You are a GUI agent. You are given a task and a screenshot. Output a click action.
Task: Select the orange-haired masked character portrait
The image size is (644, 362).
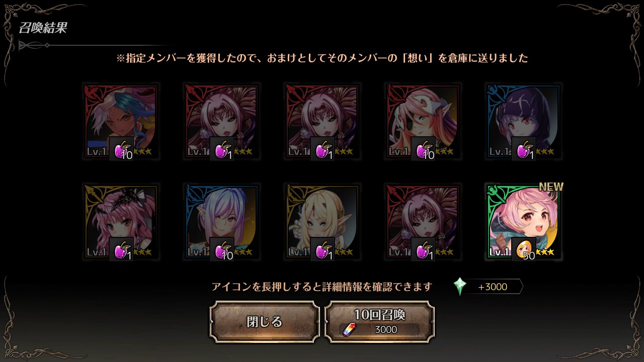[x=423, y=121]
